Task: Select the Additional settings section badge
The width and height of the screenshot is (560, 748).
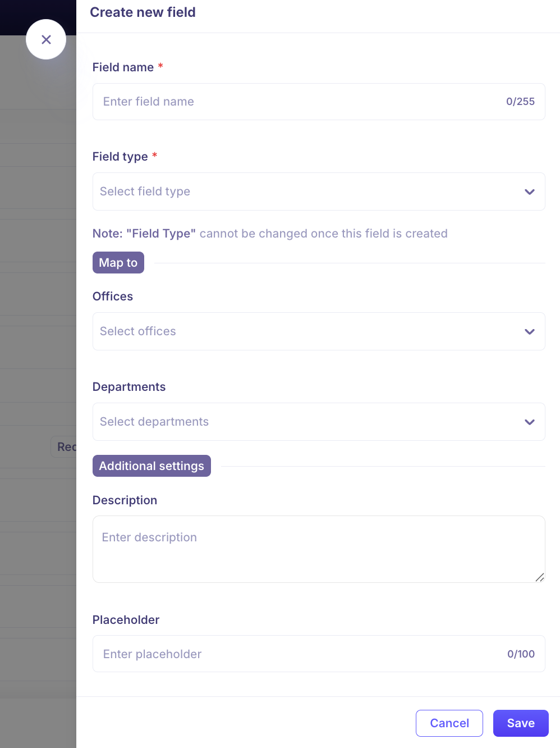Action: pyautogui.click(x=152, y=466)
